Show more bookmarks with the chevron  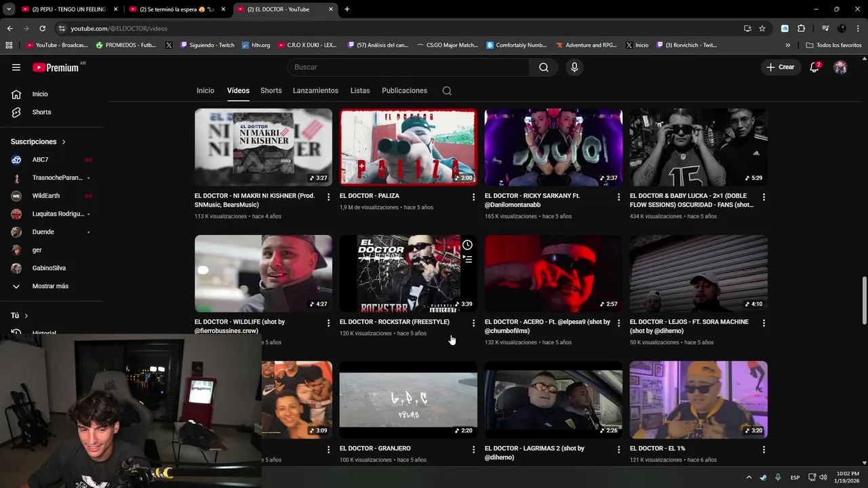pos(787,45)
